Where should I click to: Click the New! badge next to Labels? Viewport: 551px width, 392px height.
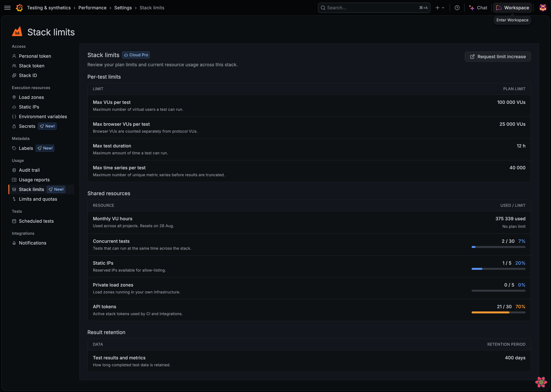coord(45,148)
